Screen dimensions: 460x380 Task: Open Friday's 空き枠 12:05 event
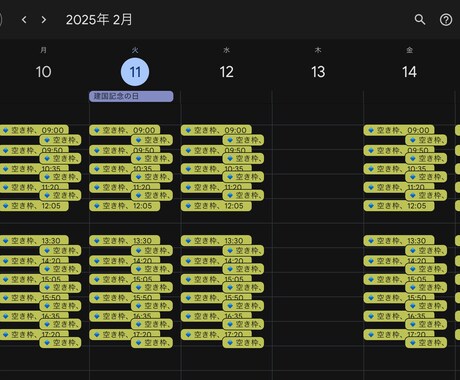[399, 206]
